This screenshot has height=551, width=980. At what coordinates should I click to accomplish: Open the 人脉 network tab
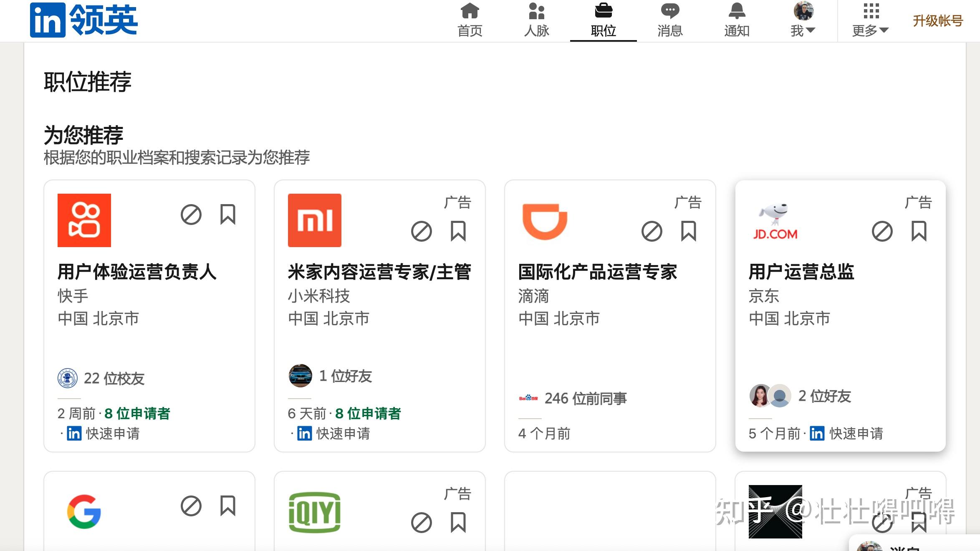537,20
